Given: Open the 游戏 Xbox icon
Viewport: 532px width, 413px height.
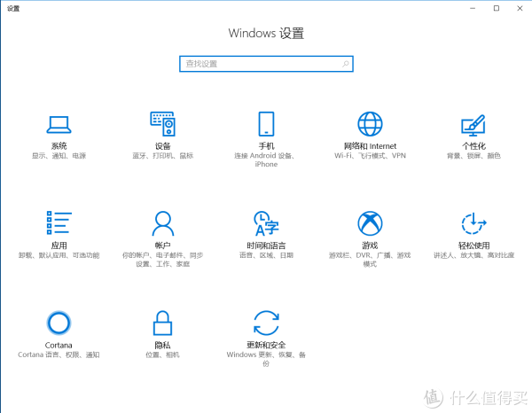Looking at the screenshot, I should coord(370,223).
